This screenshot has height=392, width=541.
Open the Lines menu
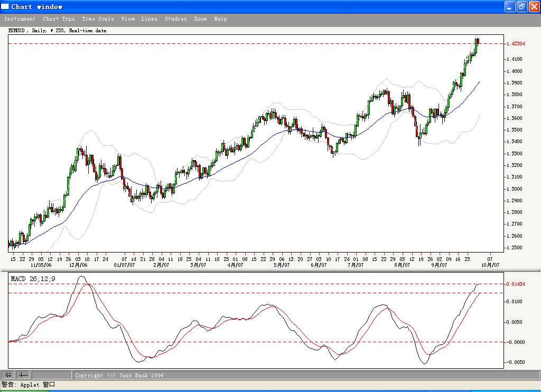pyautogui.click(x=149, y=19)
